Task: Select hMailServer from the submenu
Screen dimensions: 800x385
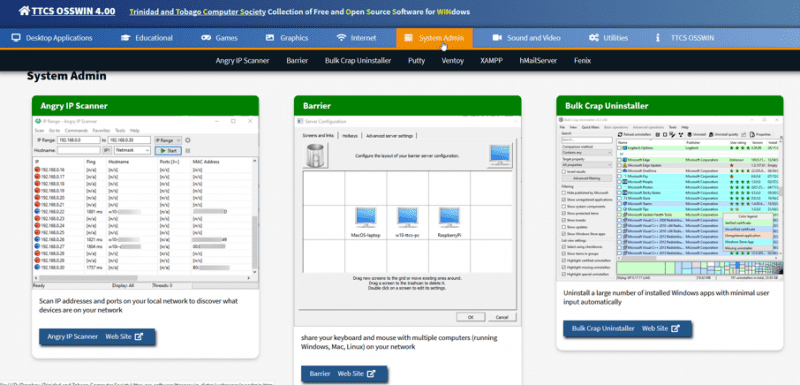Action: tap(538, 61)
